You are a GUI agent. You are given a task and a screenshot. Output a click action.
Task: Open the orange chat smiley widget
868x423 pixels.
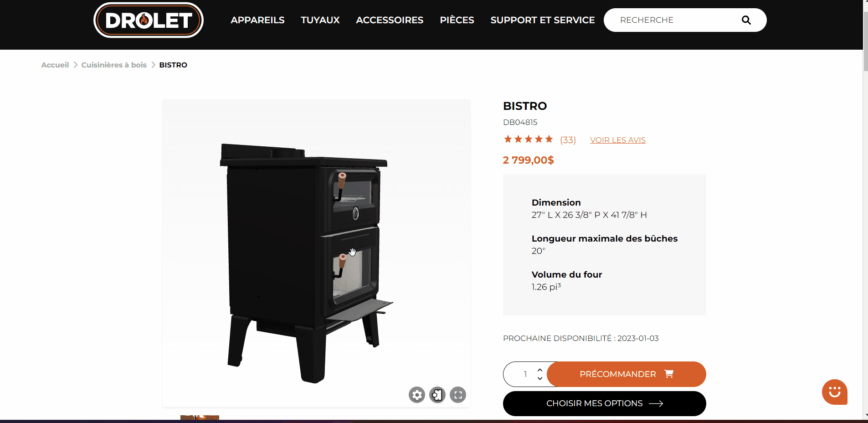point(834,392)
